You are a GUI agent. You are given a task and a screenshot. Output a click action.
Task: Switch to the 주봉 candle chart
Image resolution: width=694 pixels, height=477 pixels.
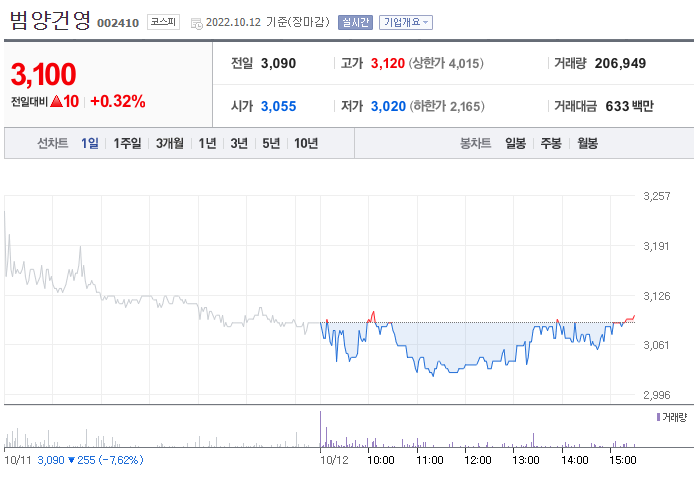551,143
